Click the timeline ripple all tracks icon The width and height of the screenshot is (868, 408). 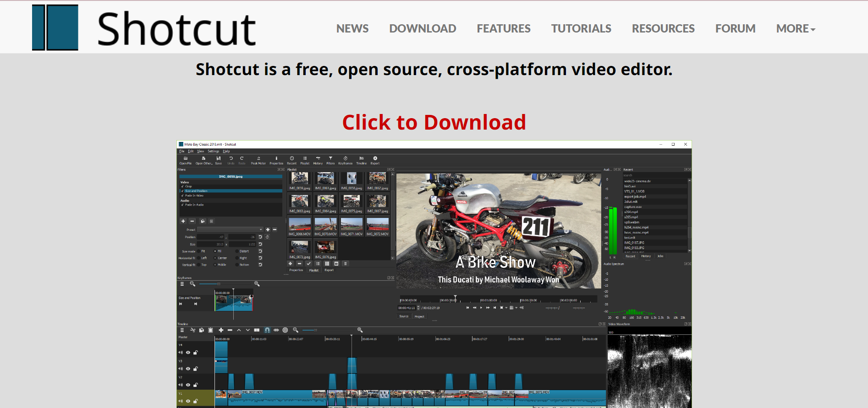tap(285, 330)
